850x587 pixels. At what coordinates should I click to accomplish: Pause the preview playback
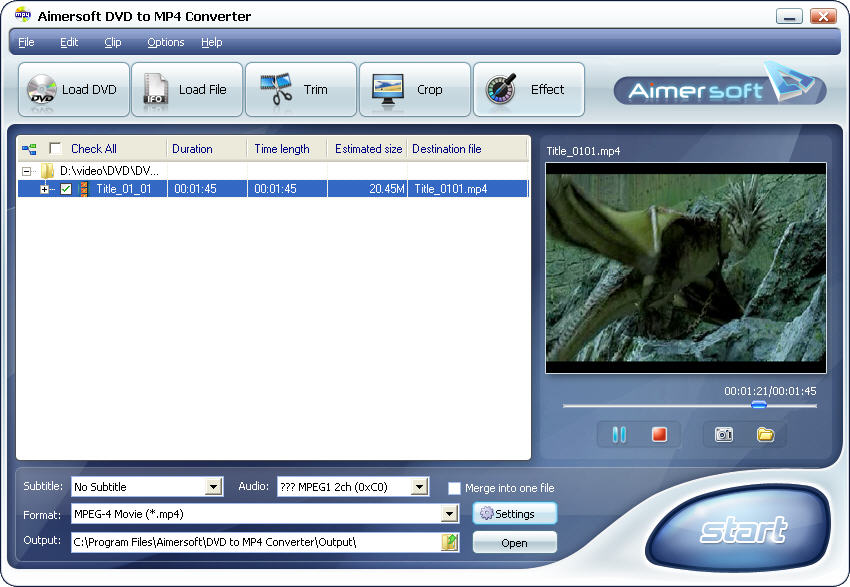coord(619,434)
